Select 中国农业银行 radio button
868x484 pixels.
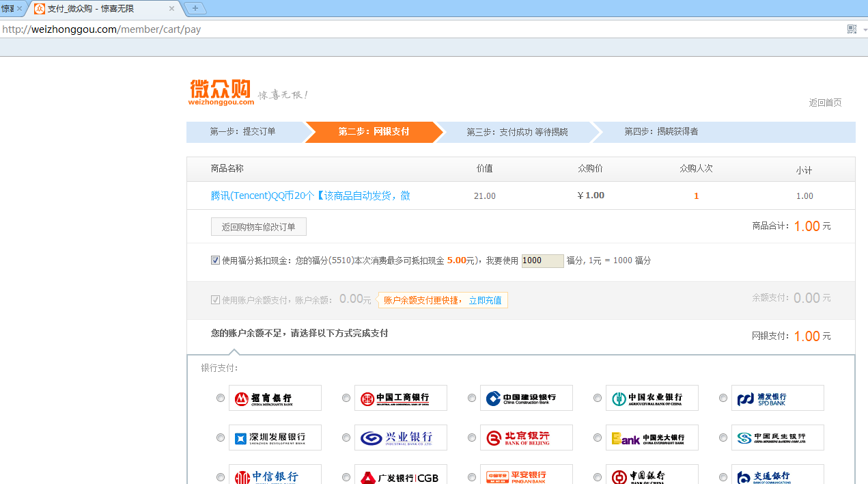(x=598, y=398)
